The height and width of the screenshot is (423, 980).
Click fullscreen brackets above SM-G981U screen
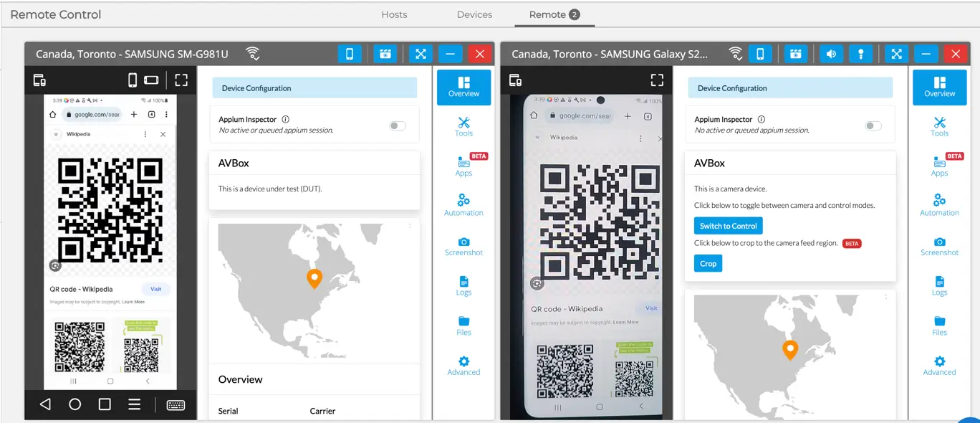tap(181, 80)
